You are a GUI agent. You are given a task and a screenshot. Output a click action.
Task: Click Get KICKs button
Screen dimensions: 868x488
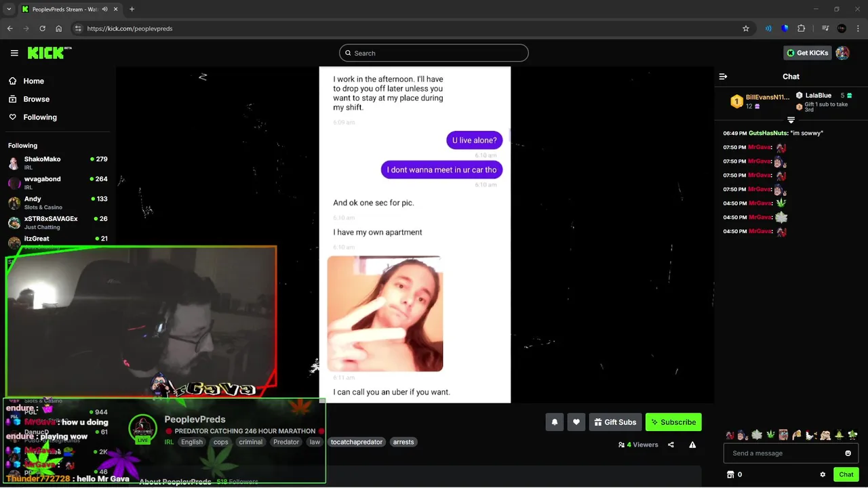click(807, 53)
